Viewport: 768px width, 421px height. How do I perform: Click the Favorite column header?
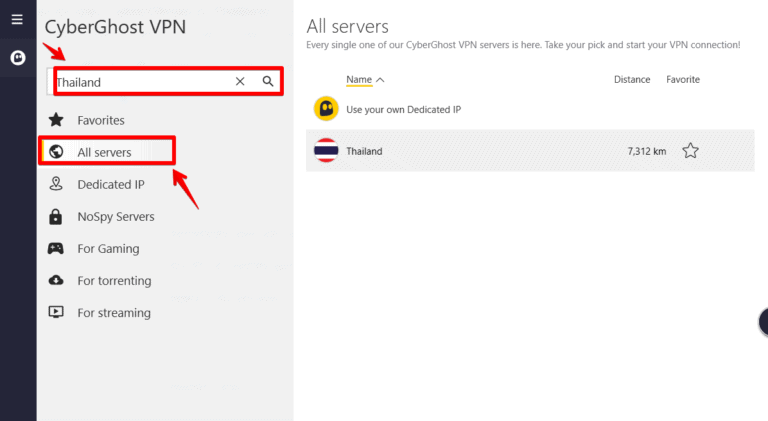pos(683,80)
